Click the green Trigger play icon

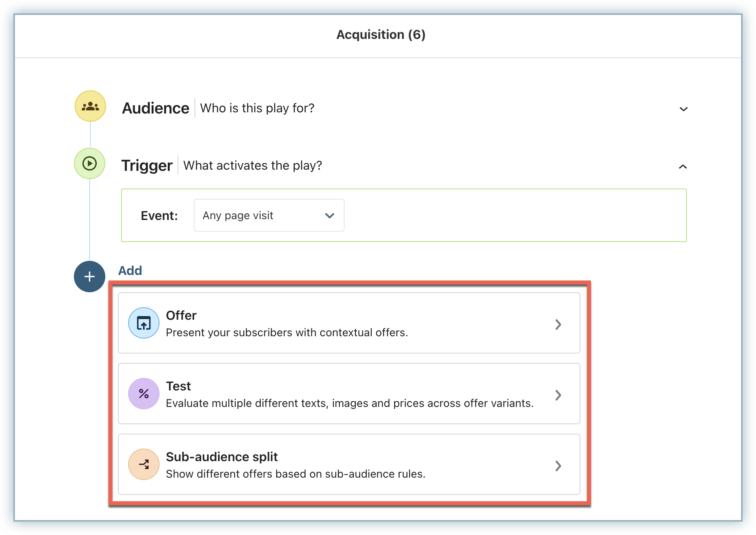[x=90, y=163]
